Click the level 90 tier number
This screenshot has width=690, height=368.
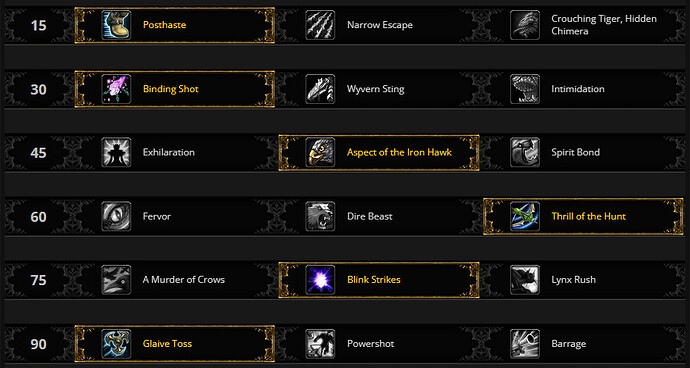(39, 344)
